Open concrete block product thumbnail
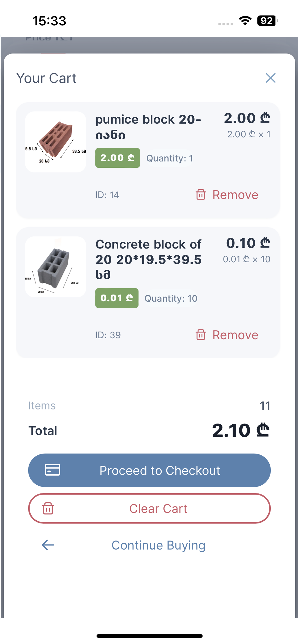 pyautogui.click(x=56, y=267)
